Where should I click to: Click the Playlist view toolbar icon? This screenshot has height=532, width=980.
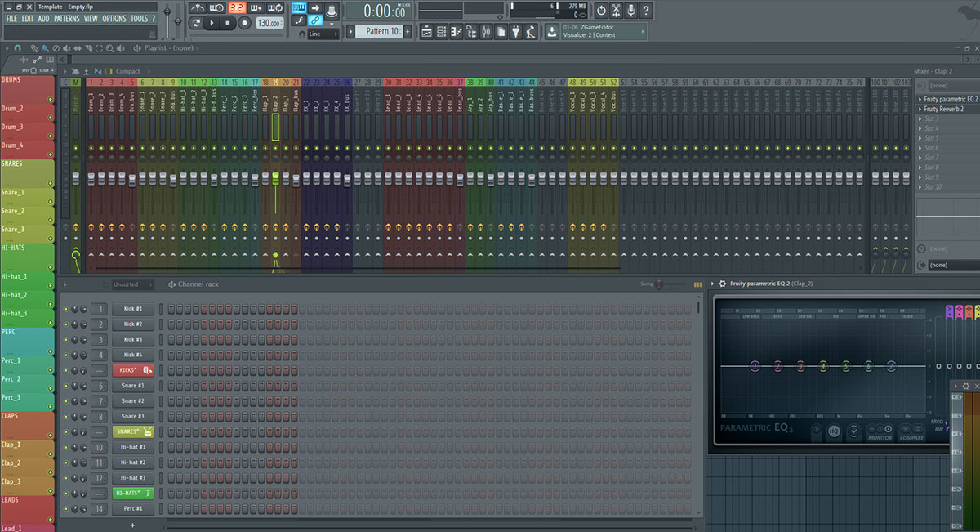[x=426, y=32]
